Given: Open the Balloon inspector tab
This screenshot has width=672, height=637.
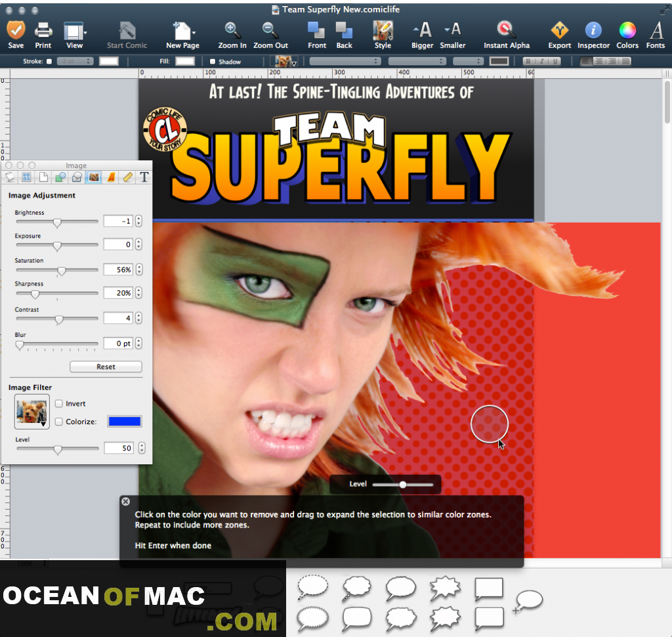Looking at the screenshot, I should (x=77, y=177).
